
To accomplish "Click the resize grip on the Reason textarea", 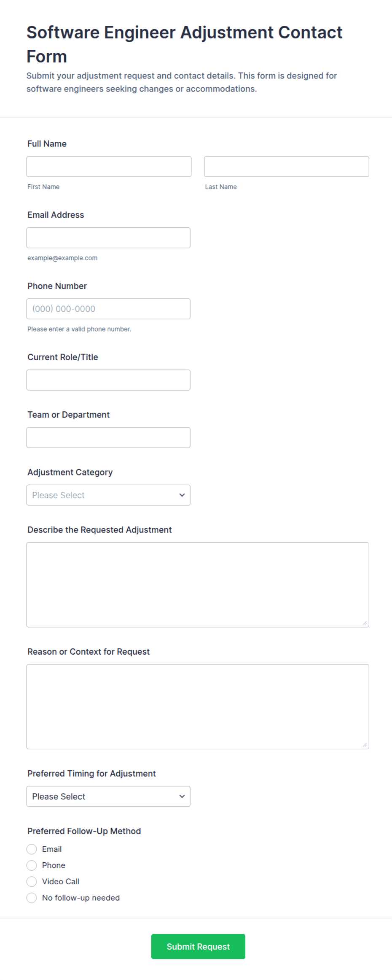I will (x=365, y=745).
